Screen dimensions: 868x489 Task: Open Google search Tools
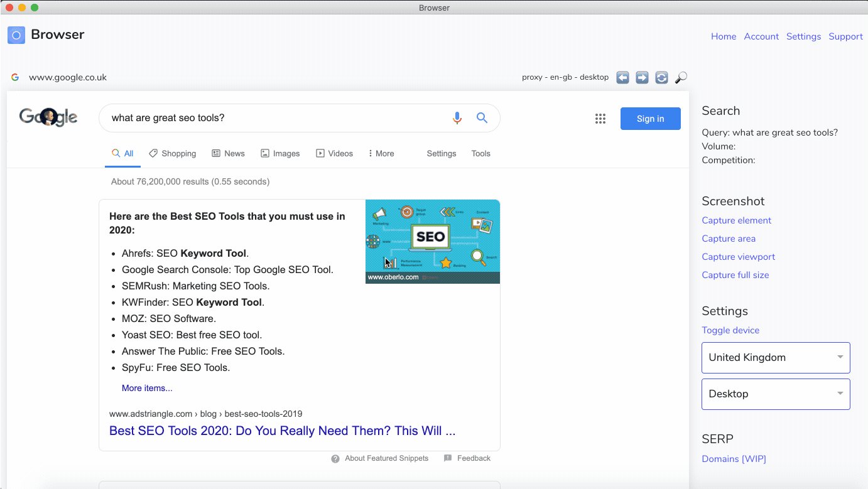[x=481, y=153]
